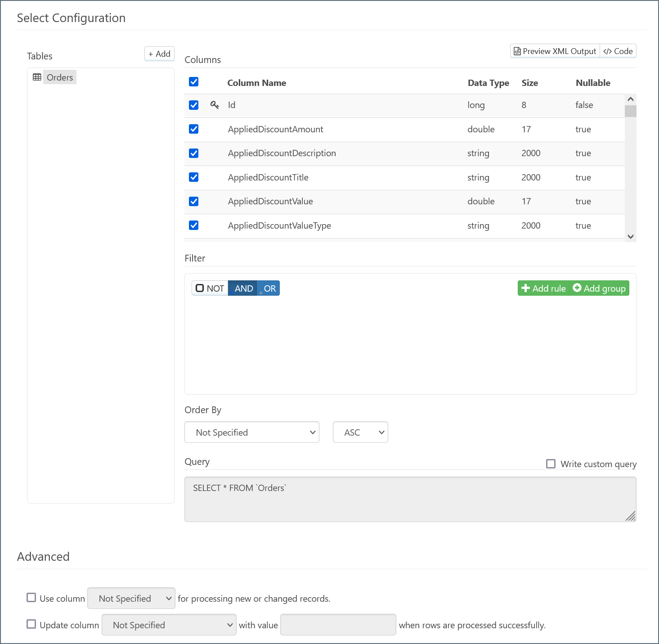The height and width of the screenshot is (644, 659).
Task: Toggle the select-all columns checkbox
Action: click(x=194, y=82)
